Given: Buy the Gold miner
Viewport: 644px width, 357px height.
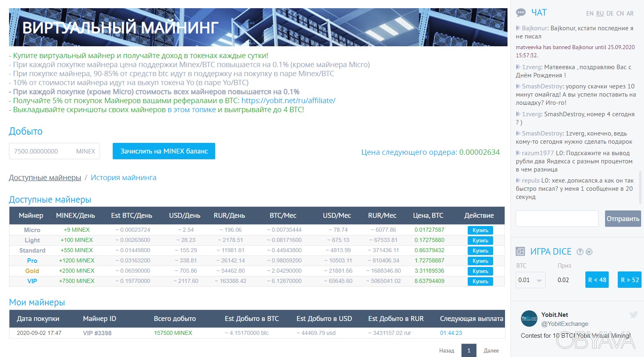Looking at the screenshot, I should coord(480,271).
